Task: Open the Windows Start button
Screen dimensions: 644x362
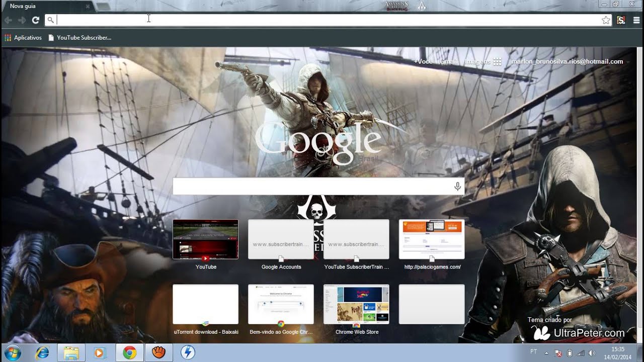Action: coord(12,352)
